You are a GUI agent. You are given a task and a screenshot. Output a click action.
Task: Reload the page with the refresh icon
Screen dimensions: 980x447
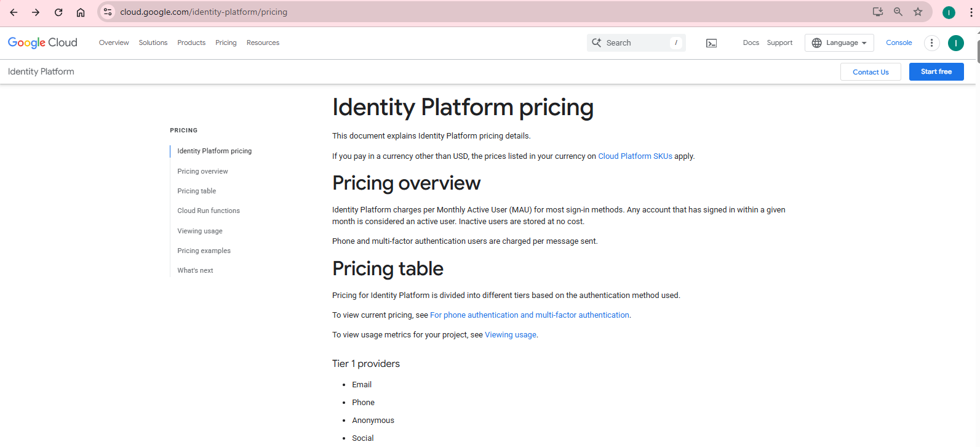[58, 12]
